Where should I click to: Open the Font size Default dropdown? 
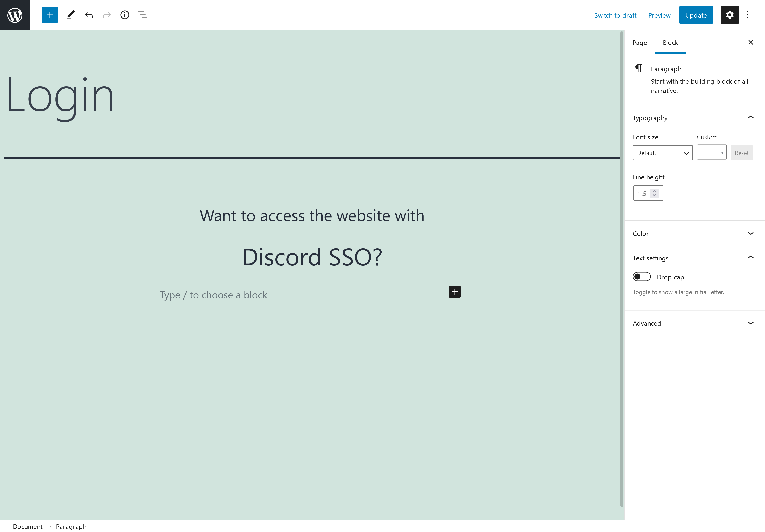[x=662, y=153]
